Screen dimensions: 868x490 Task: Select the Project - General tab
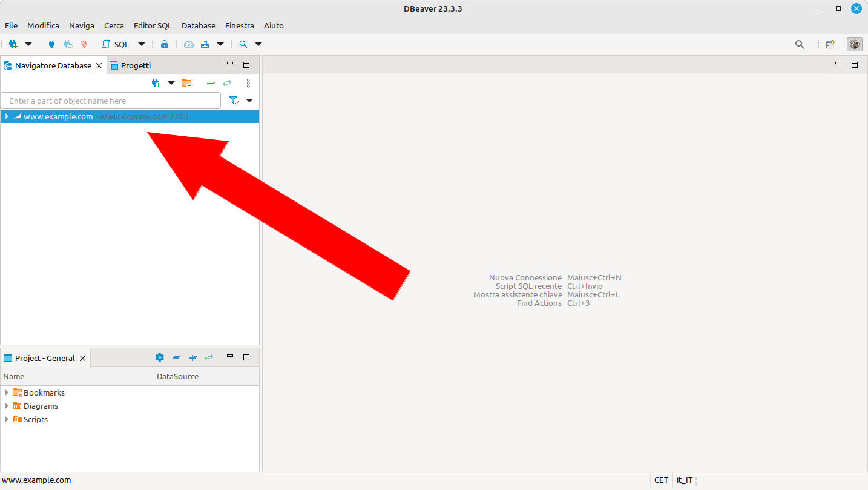(x=45, y=358)
